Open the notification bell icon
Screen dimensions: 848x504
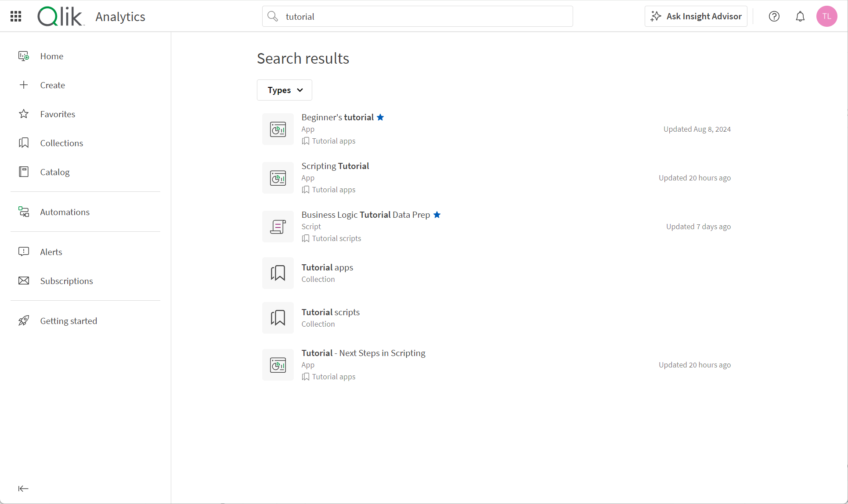tap(800, 17)
